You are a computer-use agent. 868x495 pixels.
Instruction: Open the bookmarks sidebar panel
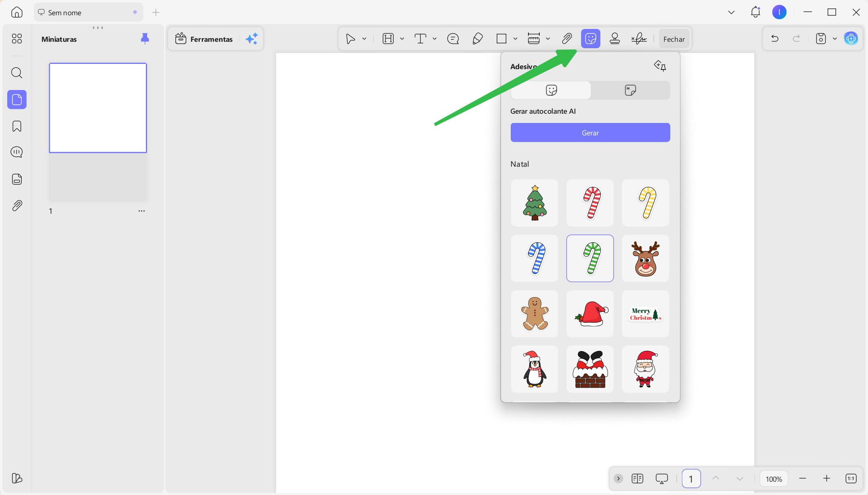pyautogui.click(x=17, y=126)
